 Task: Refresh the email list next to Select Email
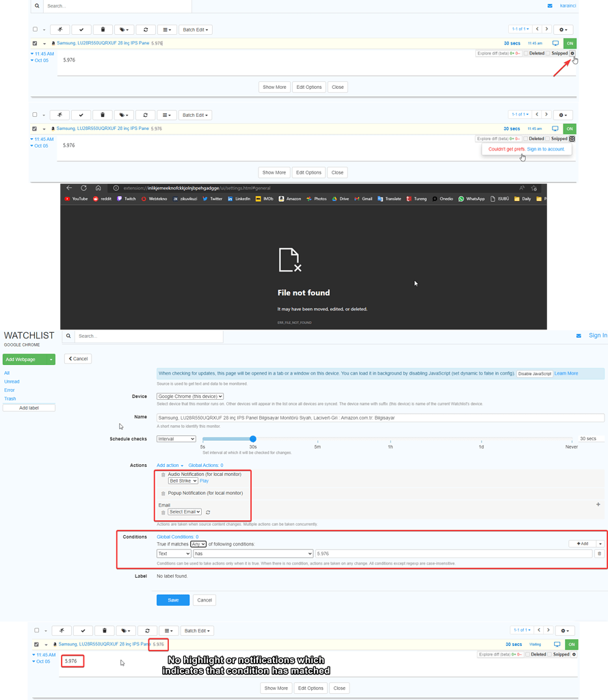pyautogui.click(x=208, y=512)
